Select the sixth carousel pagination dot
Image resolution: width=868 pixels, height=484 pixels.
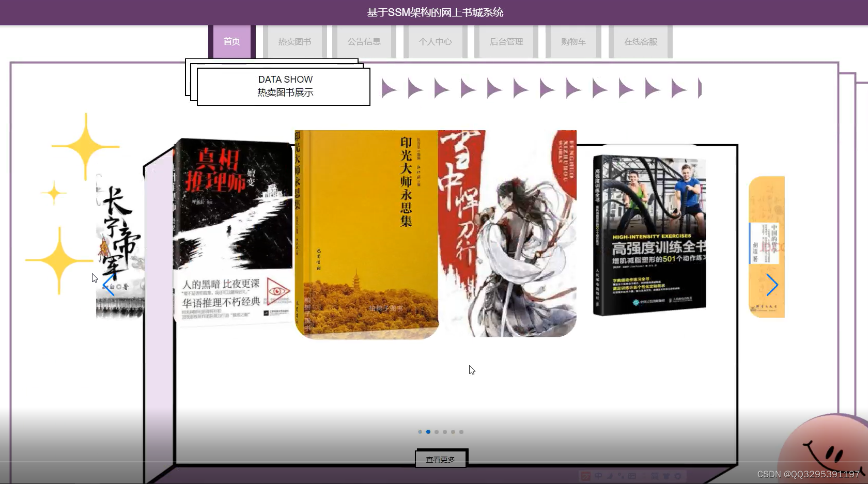pyautogui.click(x=461, y=432)
